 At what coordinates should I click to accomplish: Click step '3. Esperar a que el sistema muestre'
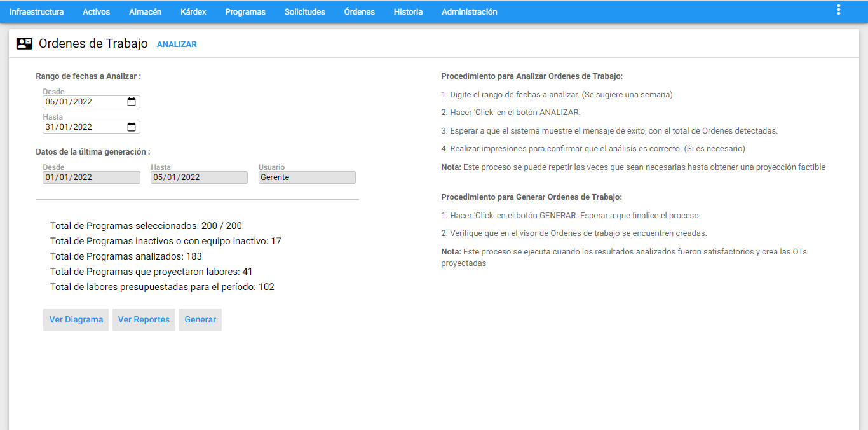(x=609, y=131)
